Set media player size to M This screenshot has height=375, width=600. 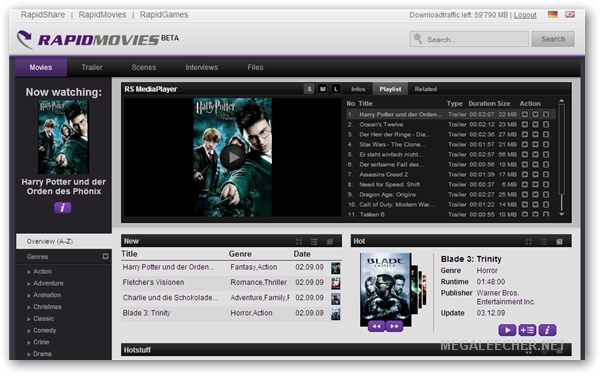323,89
